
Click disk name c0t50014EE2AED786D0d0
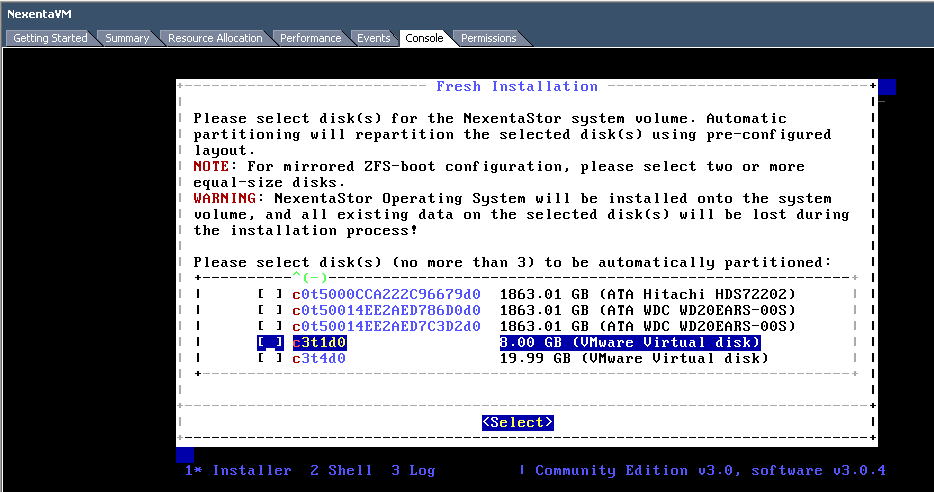[386, 310]
